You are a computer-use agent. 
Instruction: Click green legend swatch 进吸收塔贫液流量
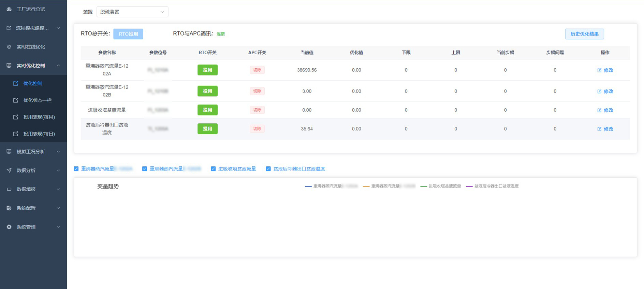424,187
